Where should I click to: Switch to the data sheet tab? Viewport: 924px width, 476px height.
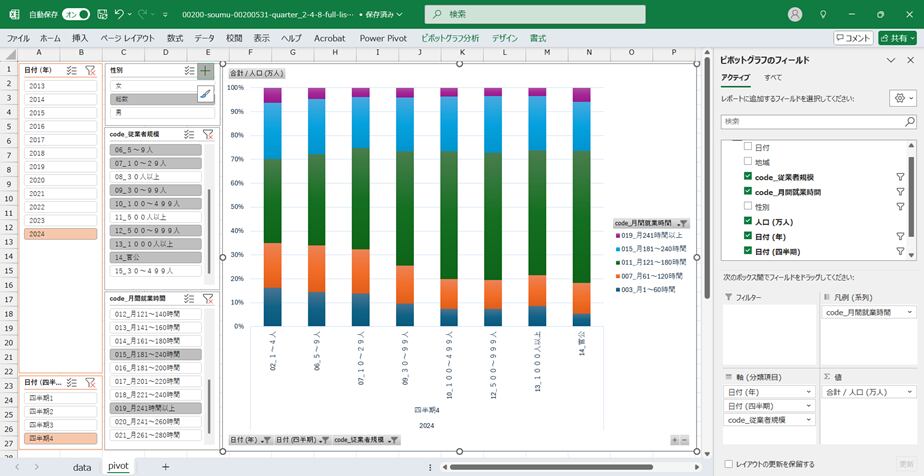click(x=82, y=466)
